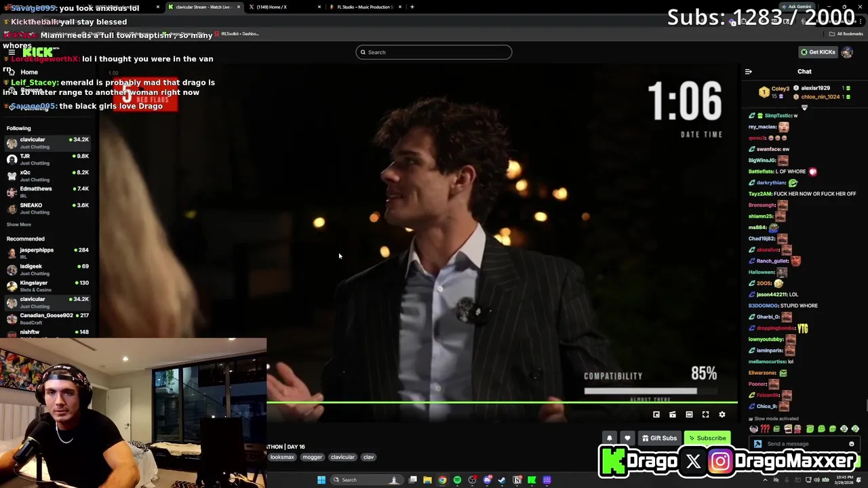The width and height of the screenshot is (868, 488).
Task: Open SNEAKO channel in sidebar
Action: (x=47, y=208)
